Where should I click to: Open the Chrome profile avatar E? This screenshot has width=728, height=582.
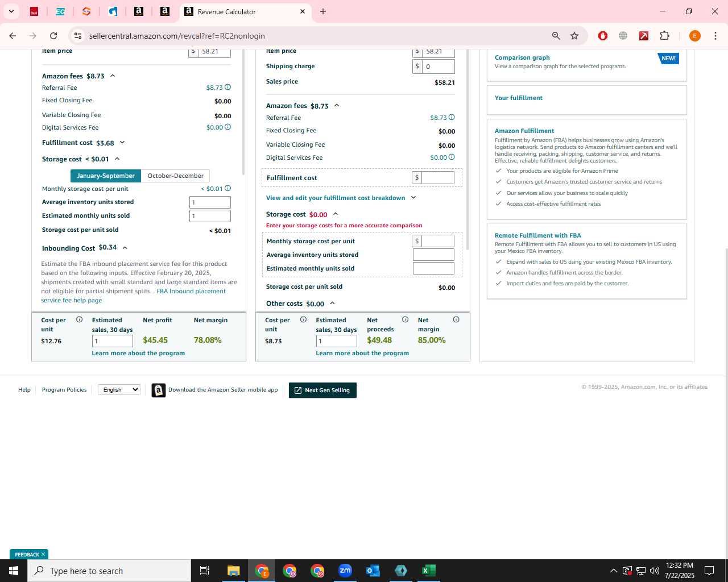[x=694, y=36]
